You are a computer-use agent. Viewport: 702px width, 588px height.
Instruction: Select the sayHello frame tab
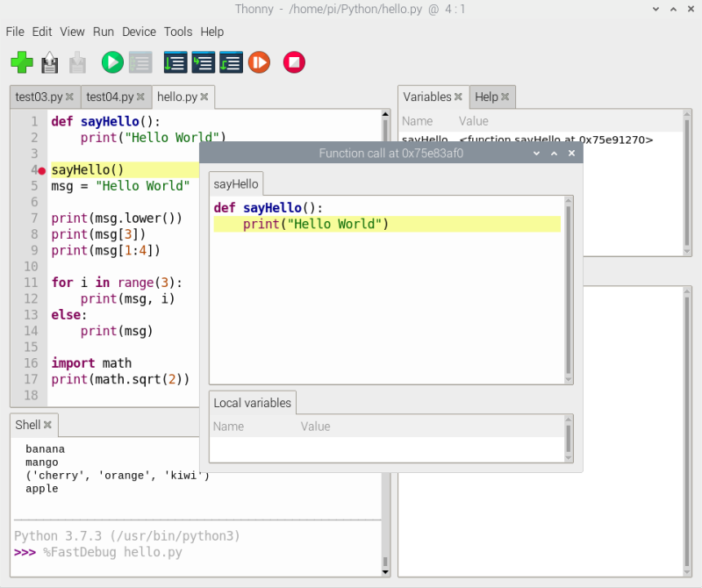(235, 184)
